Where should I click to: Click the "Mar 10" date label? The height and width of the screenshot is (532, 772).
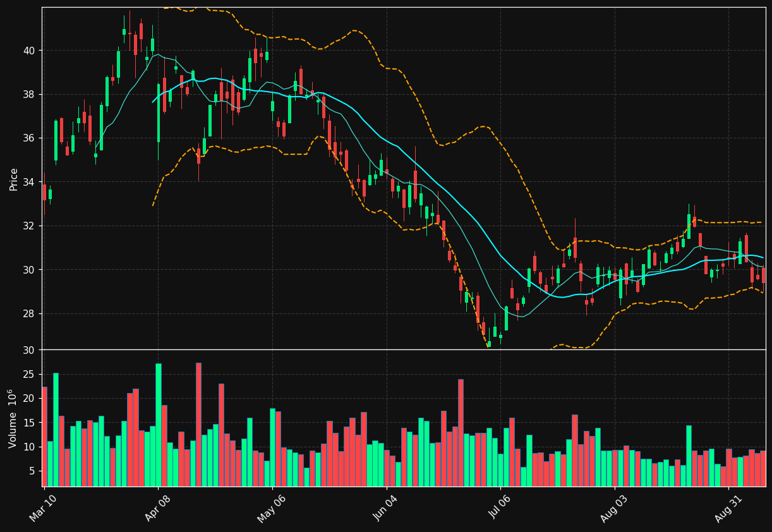pyautogui.click(x=44, y=508)
